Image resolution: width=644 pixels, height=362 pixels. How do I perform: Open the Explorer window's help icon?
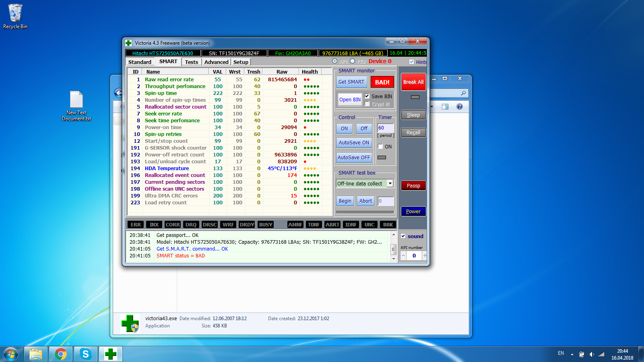460,107
